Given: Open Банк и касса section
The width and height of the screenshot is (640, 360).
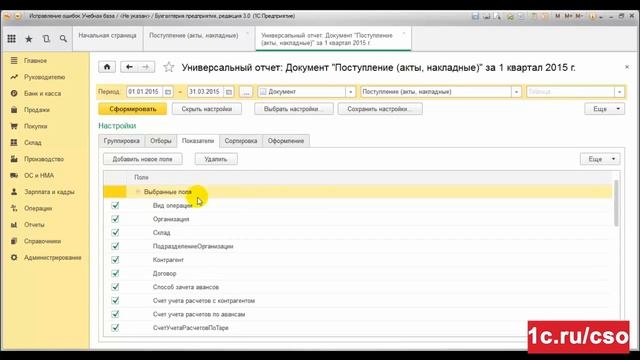Looking at the screenshot, I should (42, 93).
